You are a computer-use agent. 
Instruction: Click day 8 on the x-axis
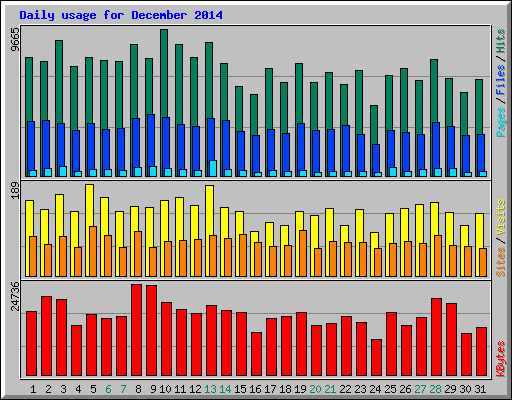tap(138, 389)
